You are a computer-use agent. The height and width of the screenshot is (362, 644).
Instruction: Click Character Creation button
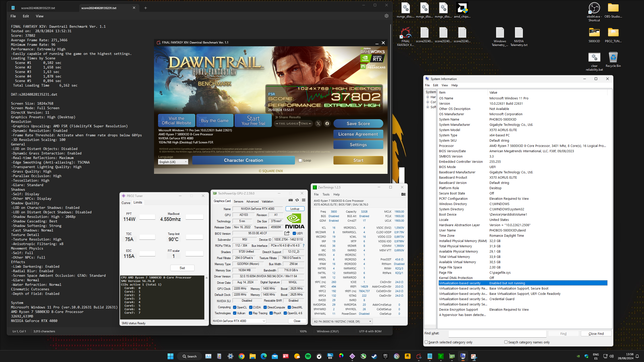click(243, 160)
